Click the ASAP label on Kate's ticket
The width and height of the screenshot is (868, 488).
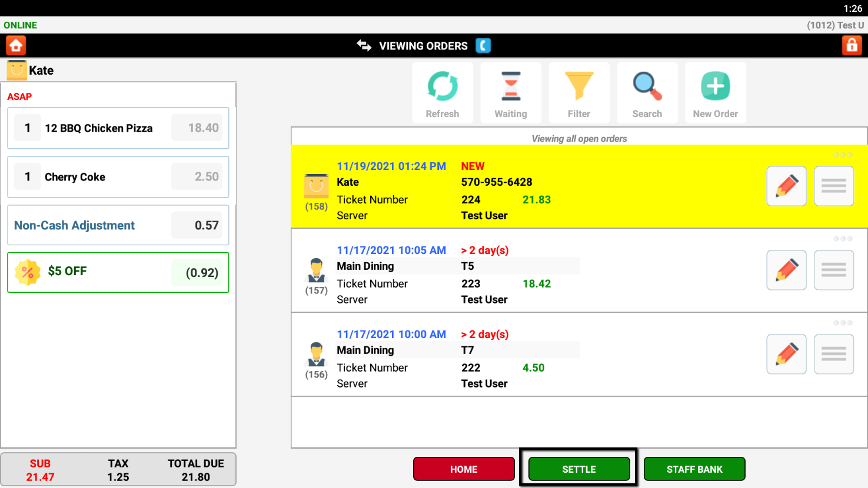click(19, 96)
